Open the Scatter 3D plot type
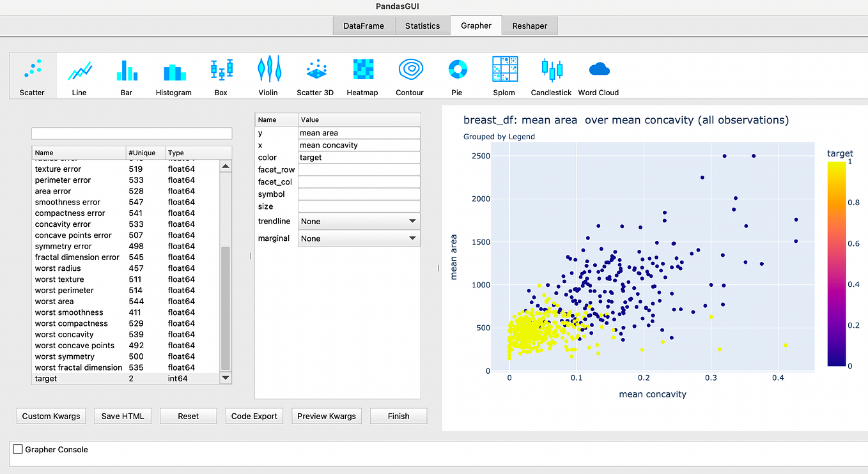 pos(315,75)
